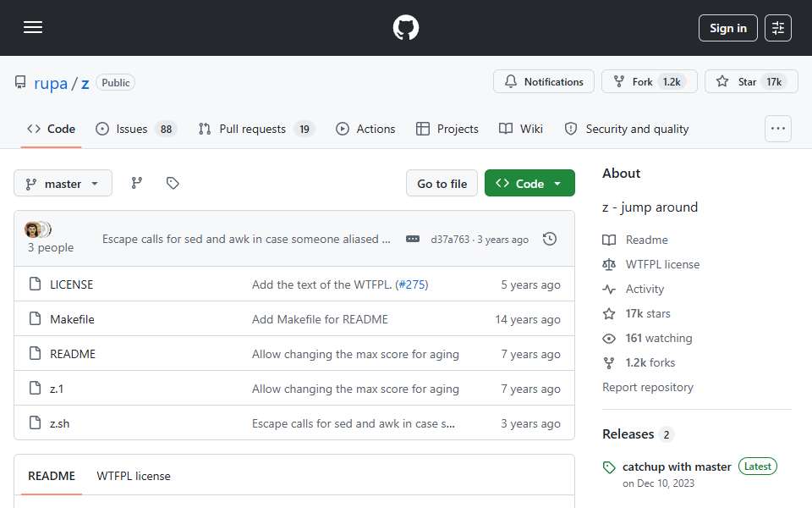Select the WTFPL license tab
812x508 pixels.
(x=133, y=476)
